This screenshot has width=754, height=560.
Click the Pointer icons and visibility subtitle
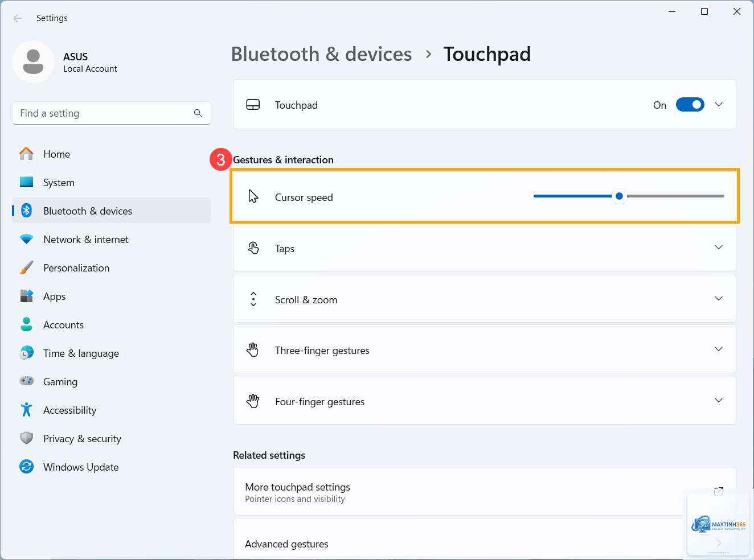pyautogui.click(x=295, y=499)
